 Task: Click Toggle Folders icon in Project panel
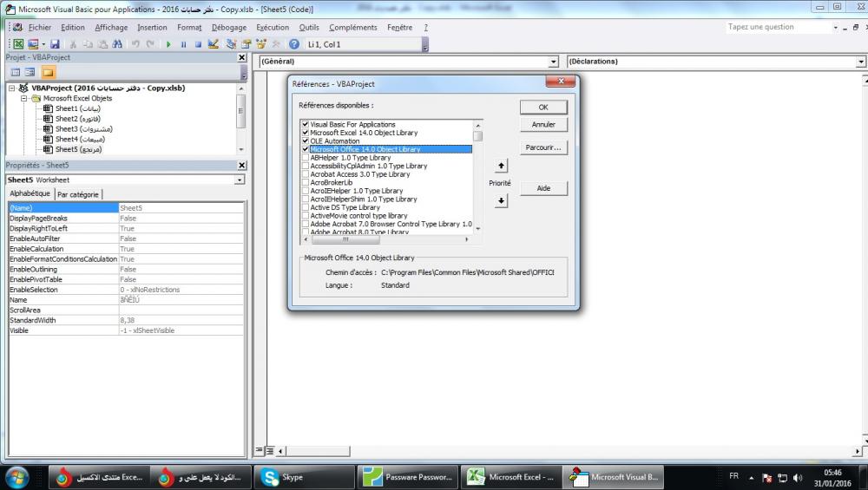(48, 73)
